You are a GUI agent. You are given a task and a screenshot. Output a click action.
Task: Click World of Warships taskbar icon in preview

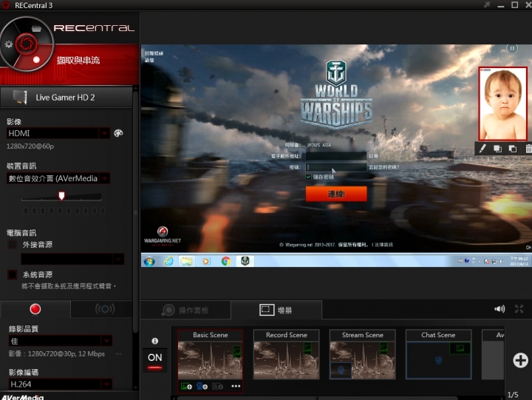[x=245, y=261]
